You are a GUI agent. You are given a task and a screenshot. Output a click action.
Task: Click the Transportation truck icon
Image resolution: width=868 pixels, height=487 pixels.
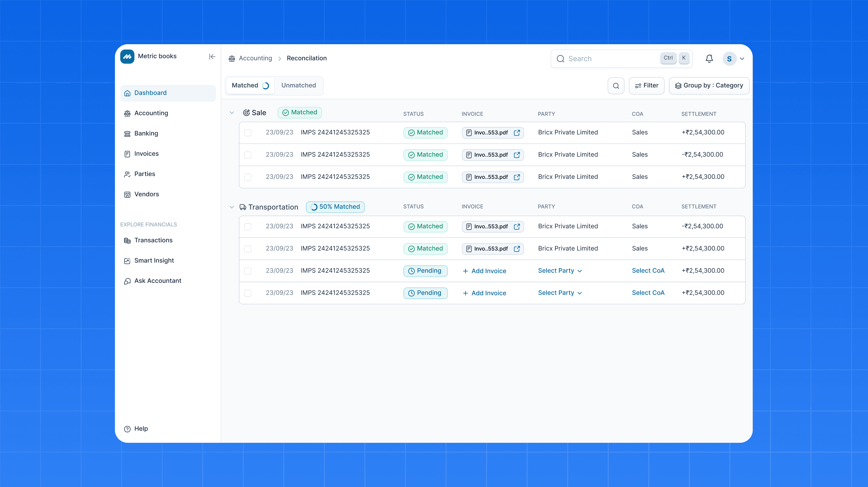click(243, 207)
